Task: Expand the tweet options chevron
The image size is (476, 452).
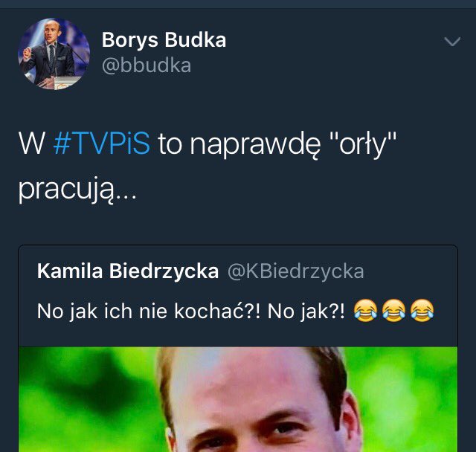Action: (452, 42)
